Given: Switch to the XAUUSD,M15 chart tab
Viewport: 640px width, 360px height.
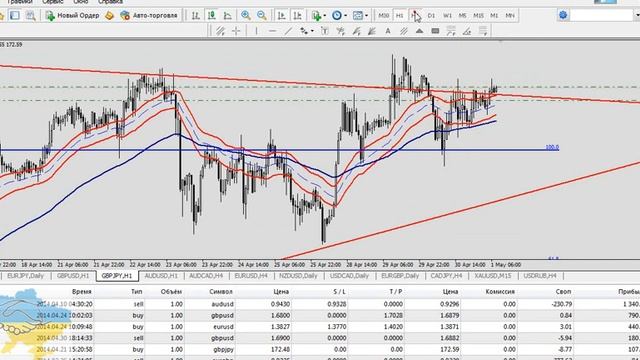Looking at the screenshot, I should tap(493, 276).
